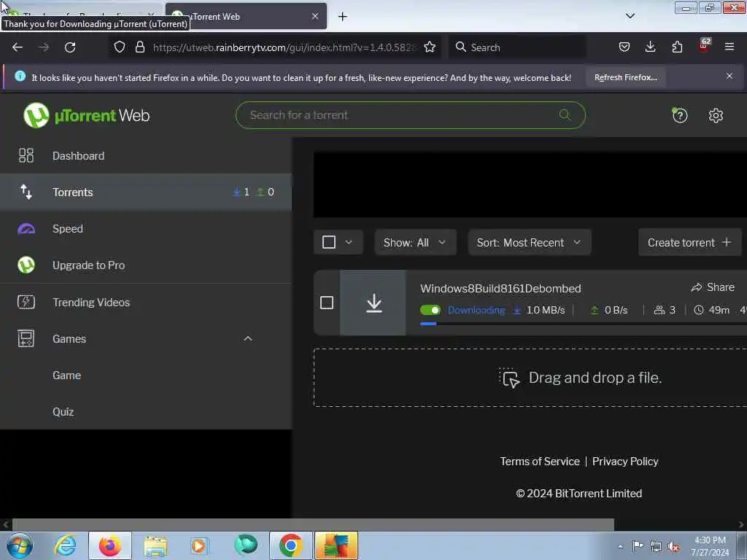The height and width of the screenshot is (560, 747).
Task: Select the Game submenu item
Action: 66,376
